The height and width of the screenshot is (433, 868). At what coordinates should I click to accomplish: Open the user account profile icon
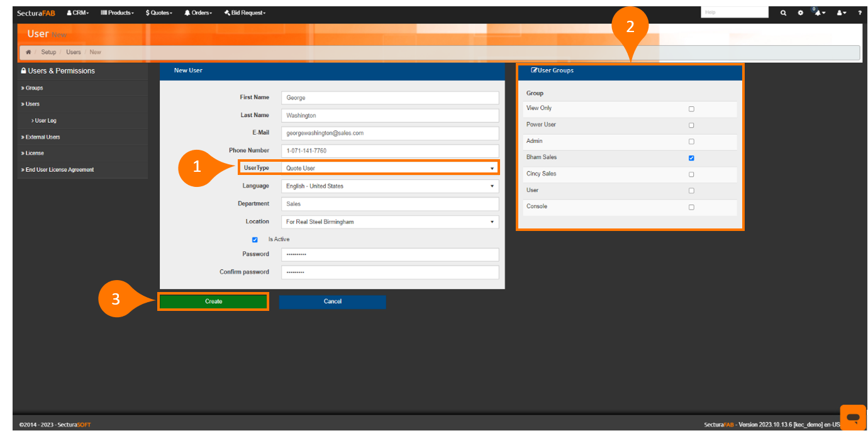841,13
